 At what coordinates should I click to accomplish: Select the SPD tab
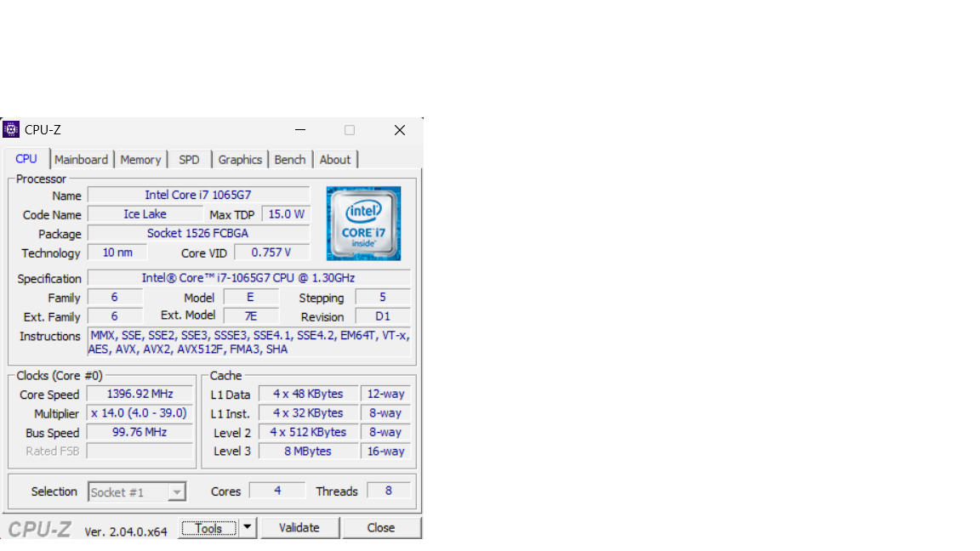coord(189,159)
